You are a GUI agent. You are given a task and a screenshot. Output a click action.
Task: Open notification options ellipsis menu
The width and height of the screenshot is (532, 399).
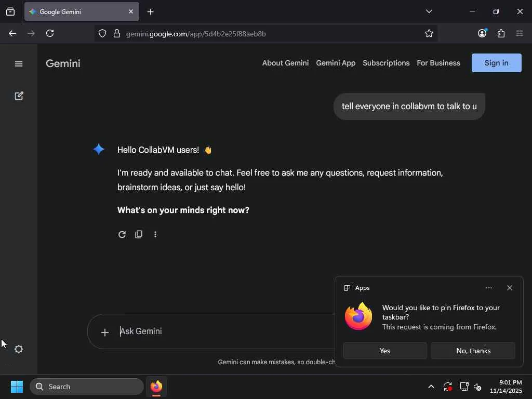(x=488, y=288)
